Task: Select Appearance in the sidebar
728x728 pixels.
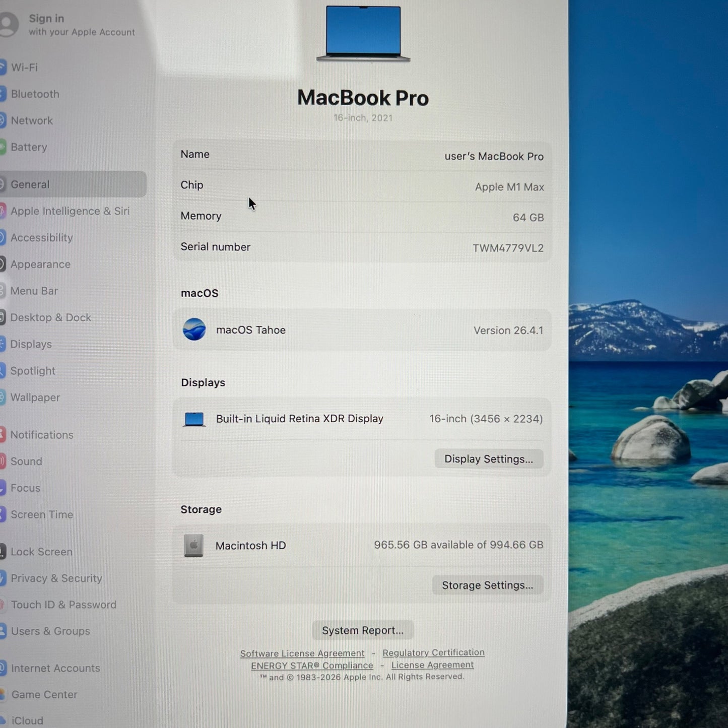Action: pyautogui.click(x=40, y=264)
